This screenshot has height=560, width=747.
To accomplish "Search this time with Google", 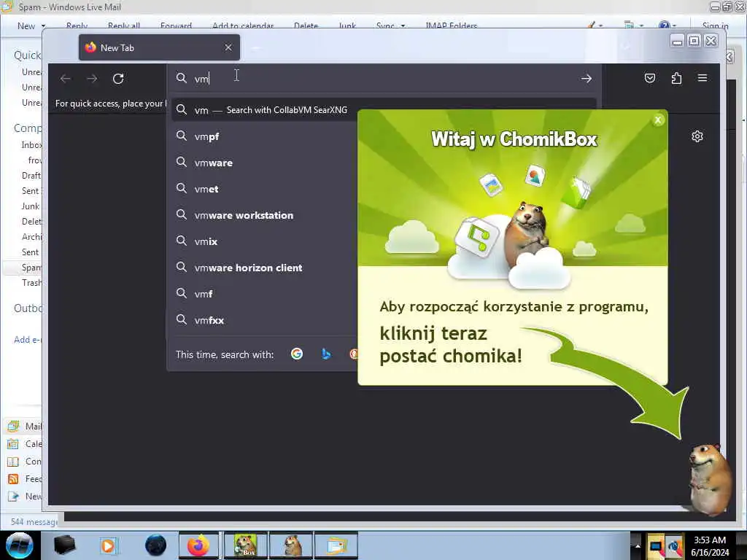I will click(297, 354).
